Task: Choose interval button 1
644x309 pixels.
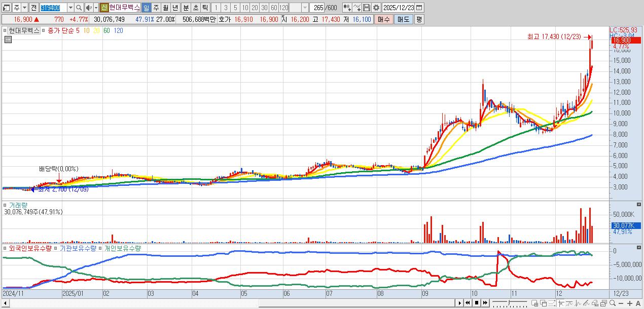Action: pyautogui.click(x=216, y=8)
